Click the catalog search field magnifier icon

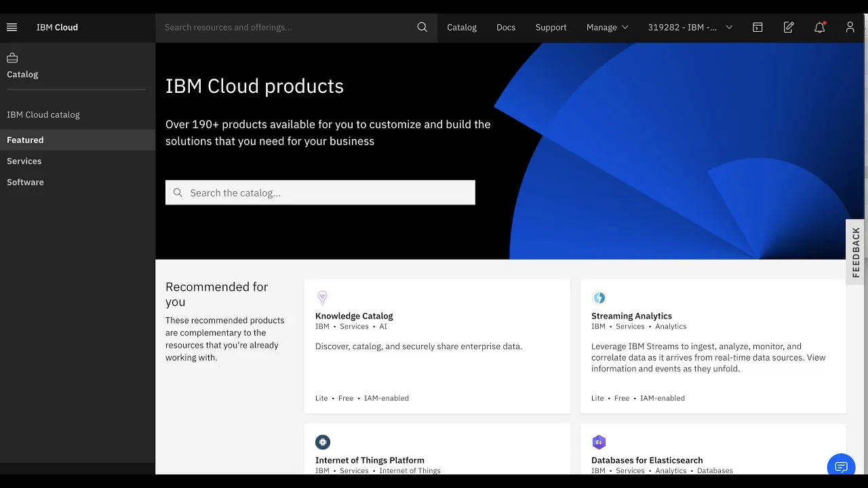coord(178,192)
